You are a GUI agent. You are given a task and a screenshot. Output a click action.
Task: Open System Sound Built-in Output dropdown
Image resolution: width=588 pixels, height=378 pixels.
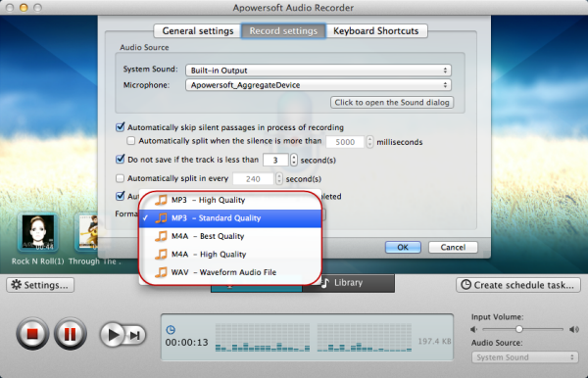[x=318, y=71]
